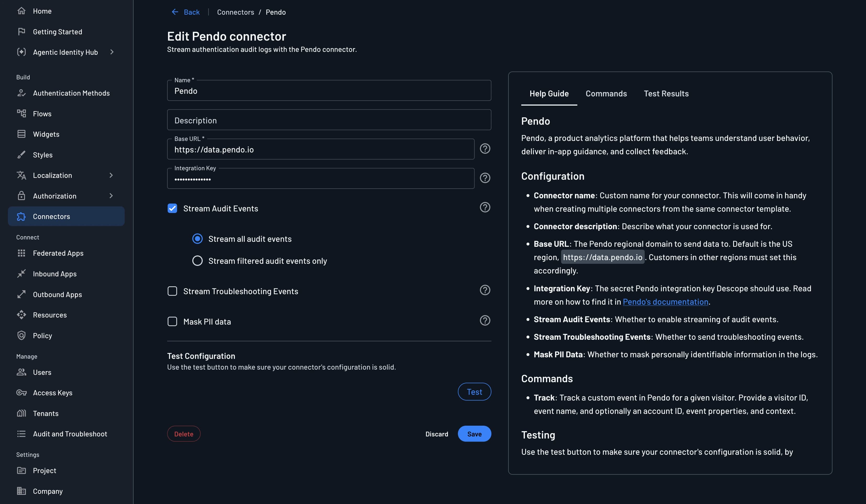This screenshot has height=504, width=866.
Task: Click the https://data.pendo.io code snippet
Action: pyautogui.click(x=602, y=257)
